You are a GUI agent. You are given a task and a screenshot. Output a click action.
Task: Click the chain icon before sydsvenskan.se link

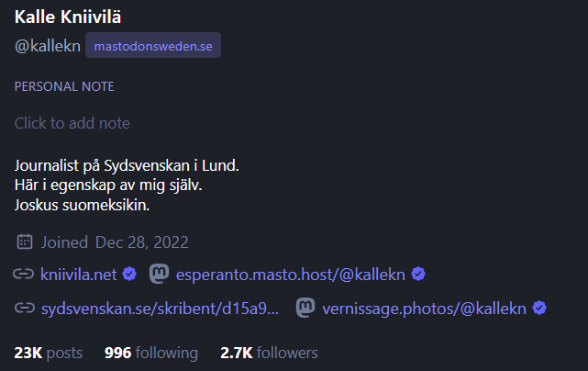point(24,309)
